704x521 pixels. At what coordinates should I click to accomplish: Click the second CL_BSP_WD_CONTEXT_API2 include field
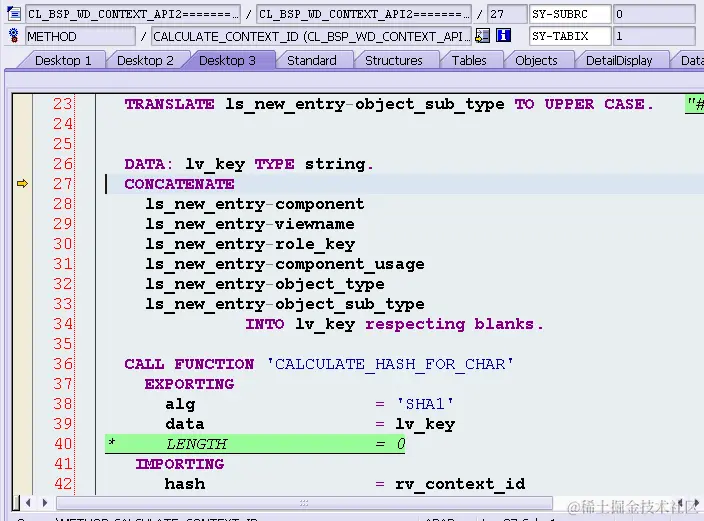(x=364, y=14)
